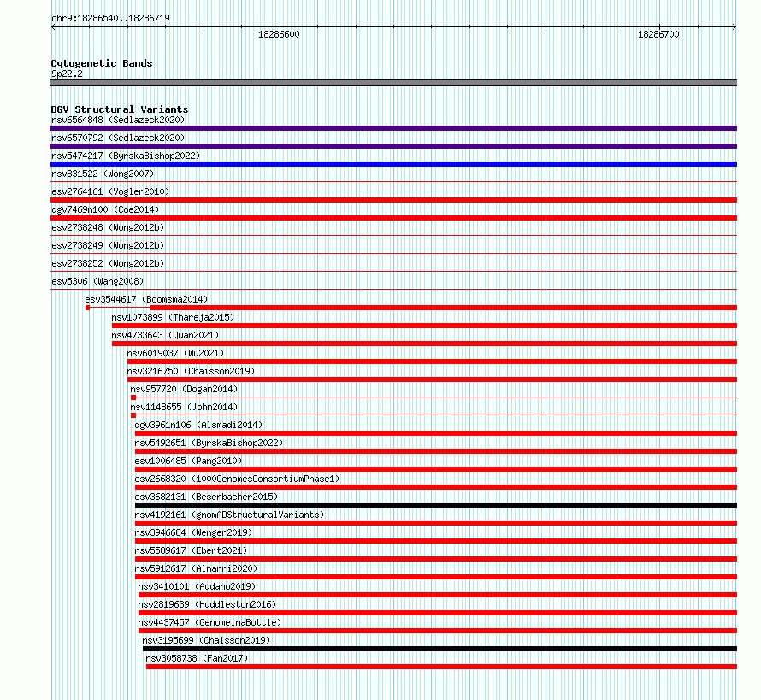Click the red start block of nsv1148655
This screenshot has width=761, height=700.
pyautogui.click(x=133, y=415)
